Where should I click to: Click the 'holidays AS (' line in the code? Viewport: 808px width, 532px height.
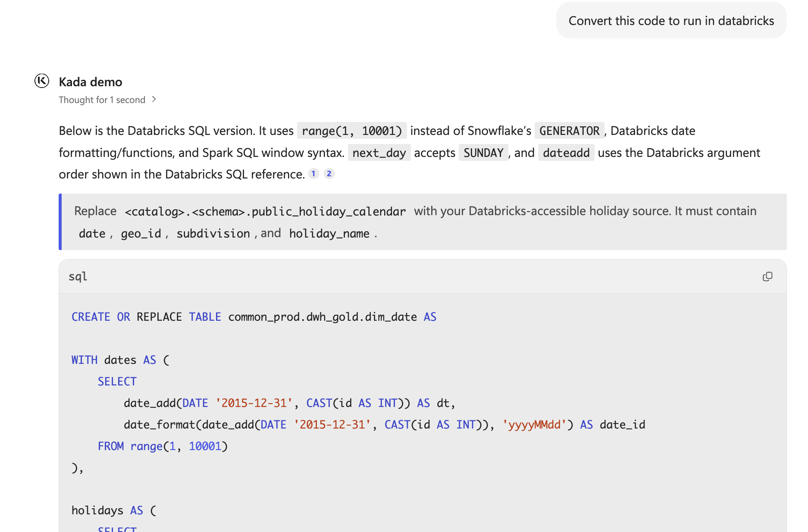click(x=114, y=510)
